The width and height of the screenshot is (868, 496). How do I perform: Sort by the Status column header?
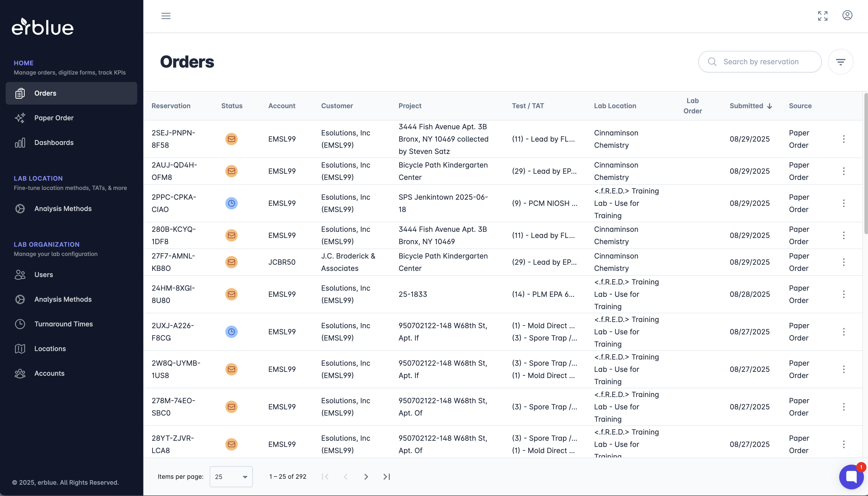point(232,106)
